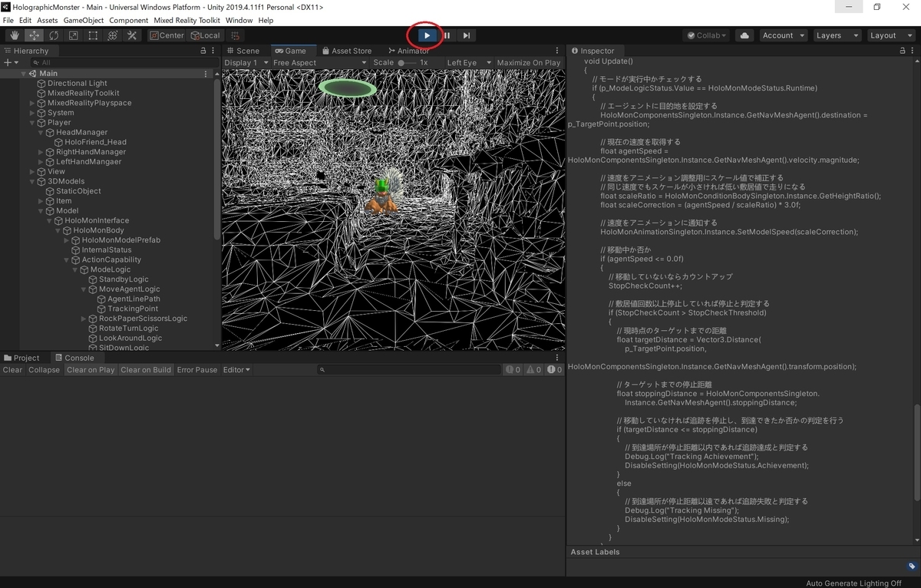Open the GameObject menu
This screenshot has height=588, width=921.
pyautogui.click(x=84, y=20)
